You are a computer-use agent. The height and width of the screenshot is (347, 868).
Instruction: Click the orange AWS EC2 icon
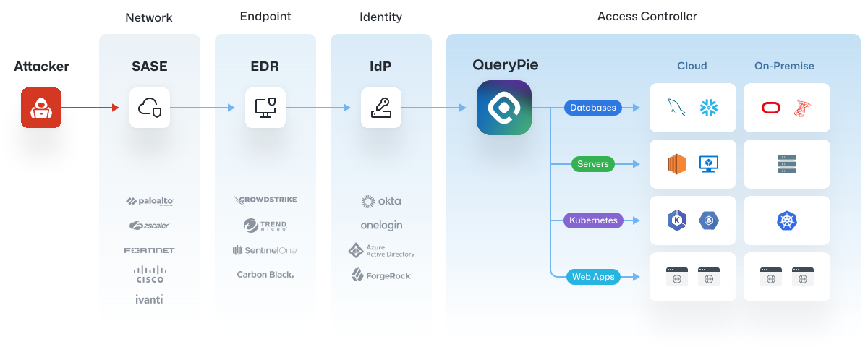point(676,164)
